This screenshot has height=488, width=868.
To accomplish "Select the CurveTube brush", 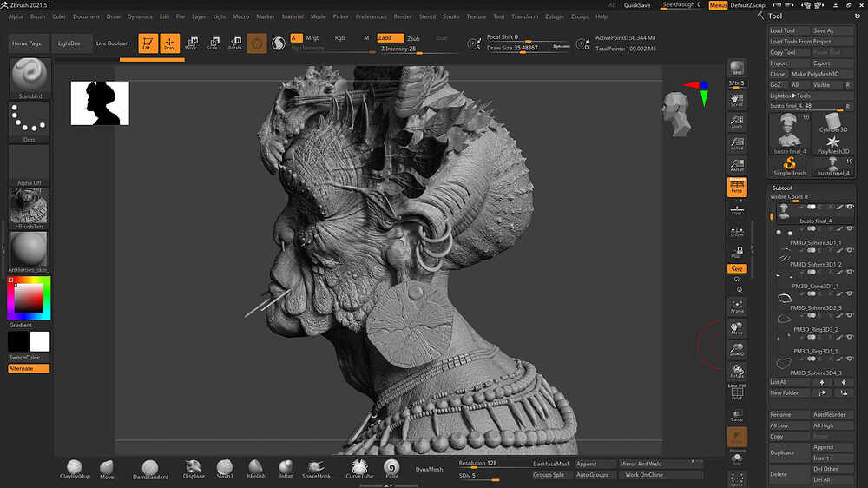I will pyautogui.click(x=359, y=469).
